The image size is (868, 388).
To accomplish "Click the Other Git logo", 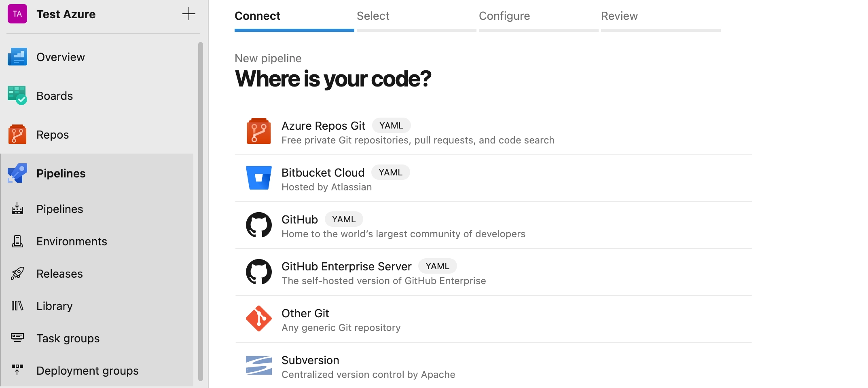I will coord(259,318).
